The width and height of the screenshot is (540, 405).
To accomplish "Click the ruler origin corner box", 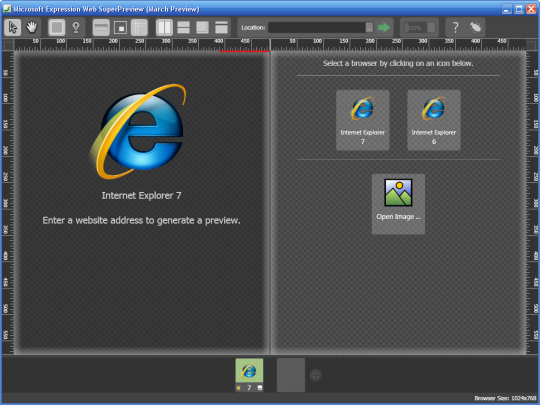I will click(8, 45).
